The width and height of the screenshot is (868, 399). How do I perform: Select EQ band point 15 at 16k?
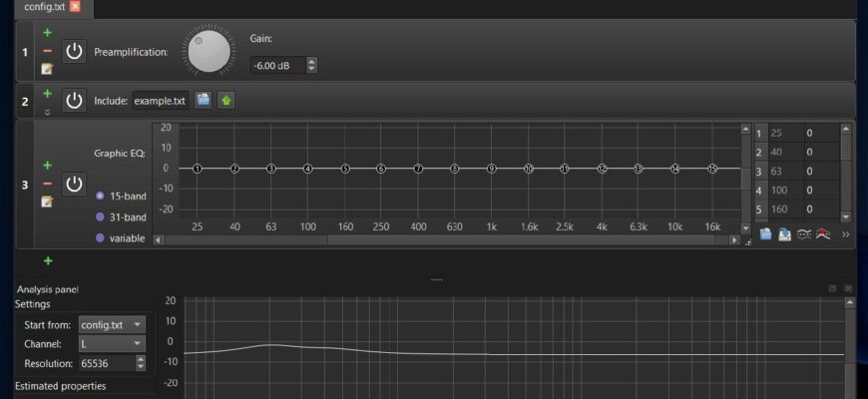coord(712,169)
